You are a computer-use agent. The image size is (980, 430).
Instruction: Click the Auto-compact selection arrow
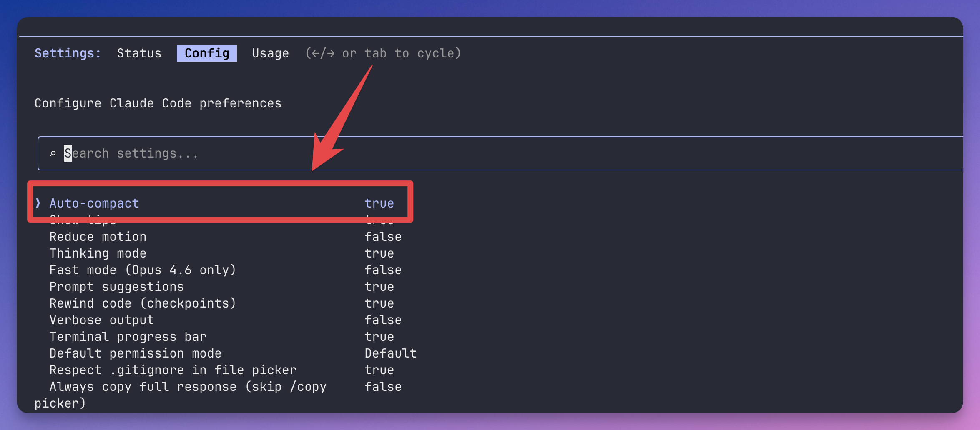(38, 203)
